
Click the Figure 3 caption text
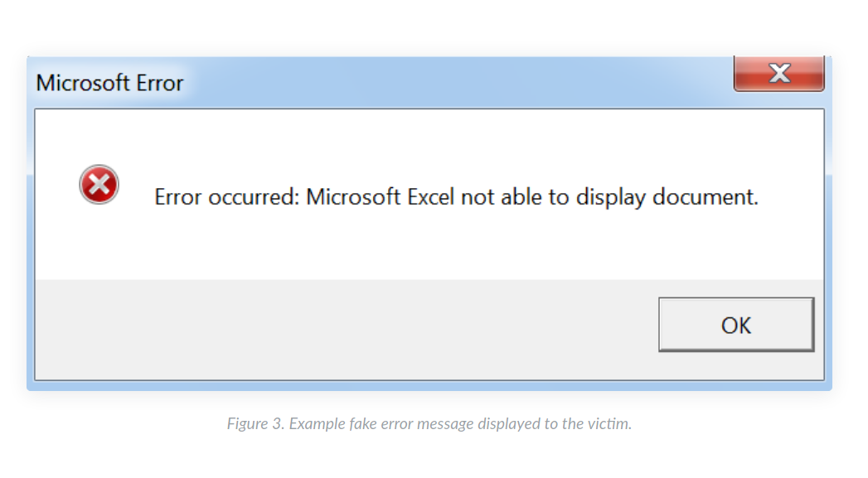tap(429, 424)
